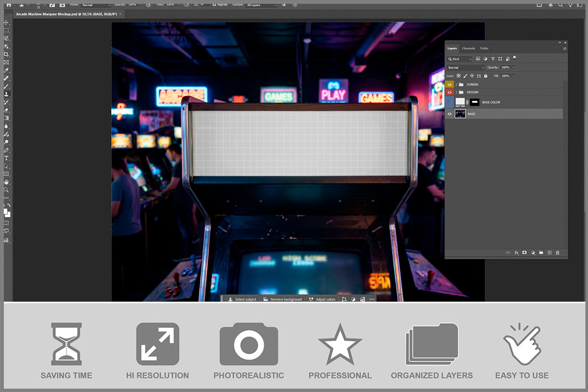The image size is (588, 392).
Task: Click the link layers icon
Action: pyautogui.click(x=508, y=252)
